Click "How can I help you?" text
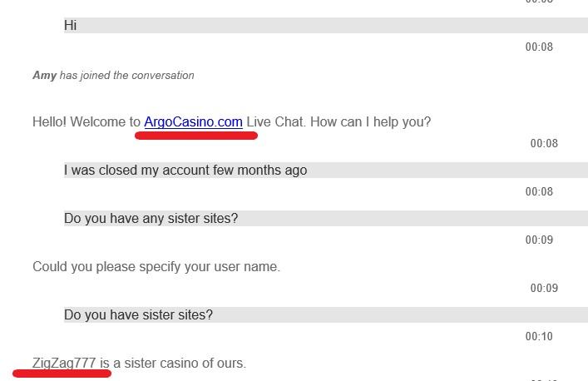Screen dimensions: 588x381 pos(370,122)
